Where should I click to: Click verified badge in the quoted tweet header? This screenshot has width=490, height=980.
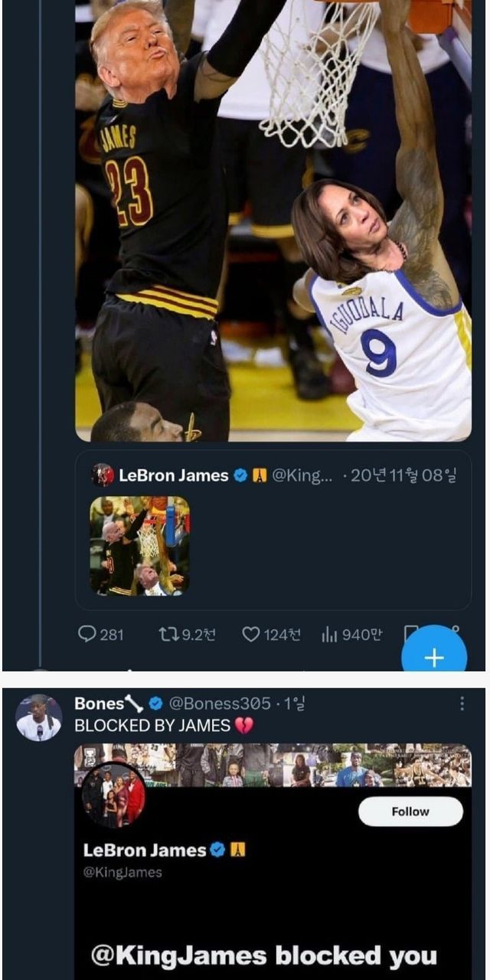click(240, 475)
